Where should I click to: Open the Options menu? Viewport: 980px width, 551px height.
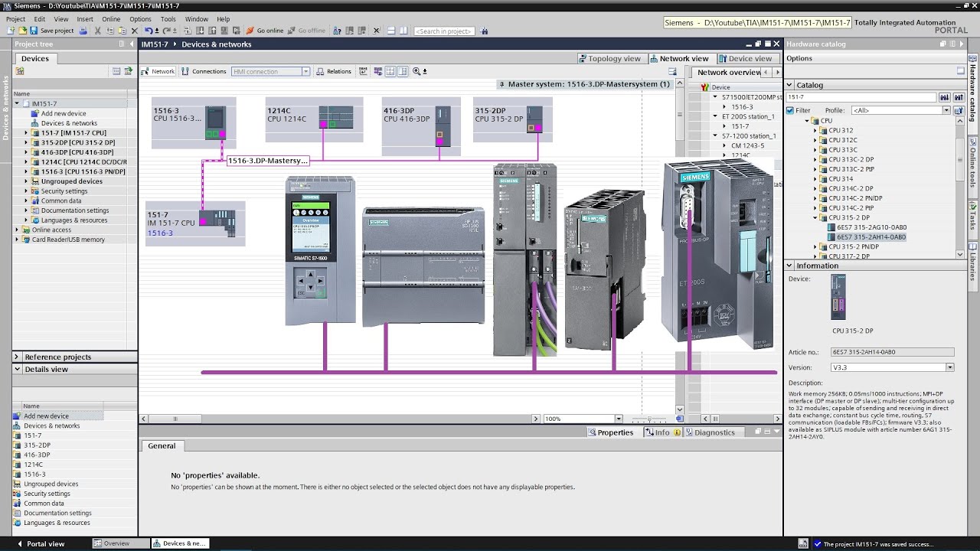140,19
